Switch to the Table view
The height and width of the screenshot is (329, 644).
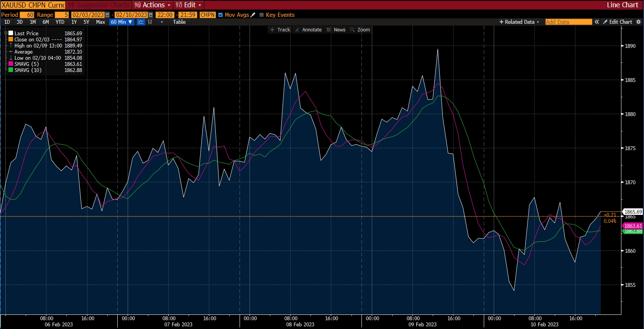pos(179,22)
